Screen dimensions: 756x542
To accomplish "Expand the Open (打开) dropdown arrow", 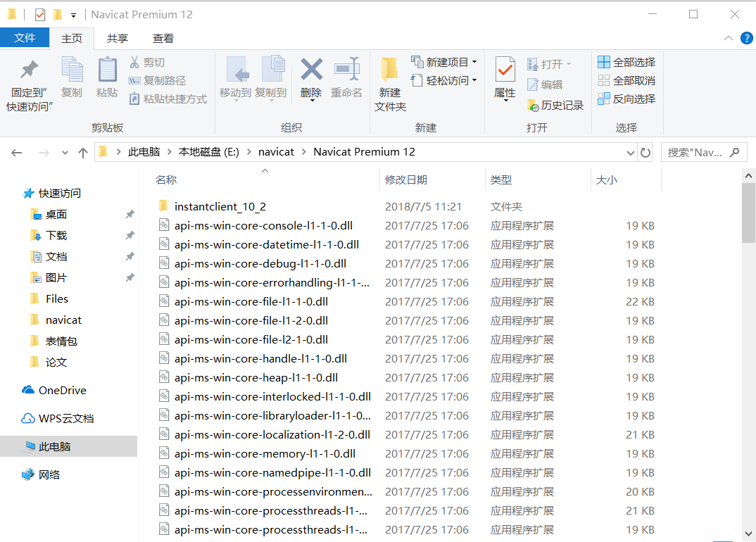I will [569, 63].
